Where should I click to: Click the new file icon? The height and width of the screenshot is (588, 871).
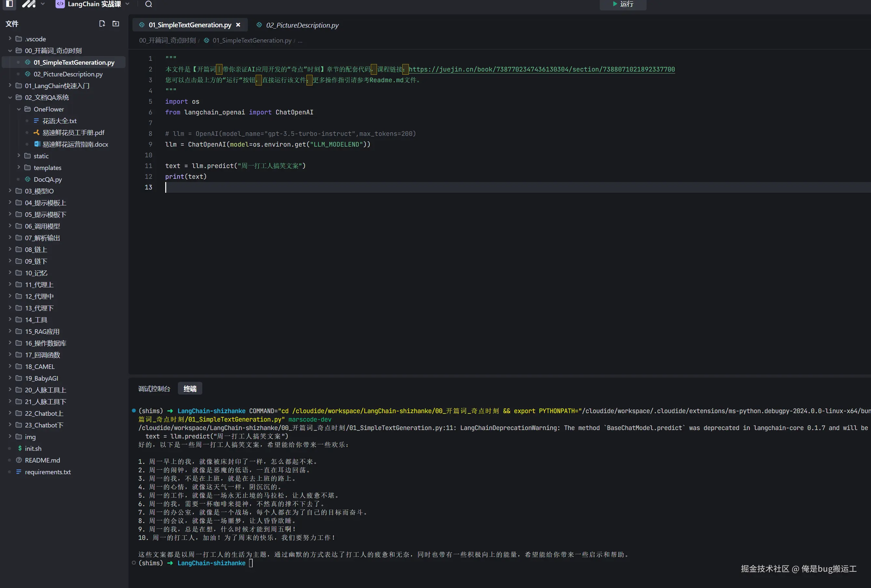(x=102, y=24)
